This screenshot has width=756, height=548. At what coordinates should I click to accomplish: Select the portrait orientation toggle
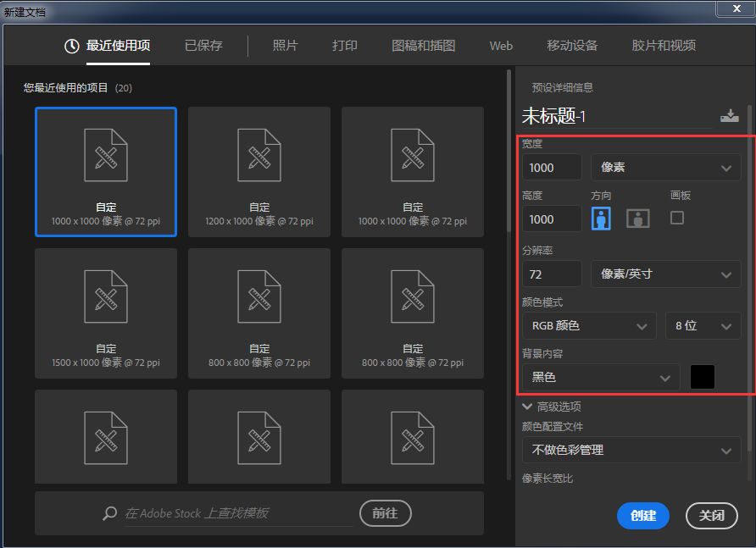603,218
